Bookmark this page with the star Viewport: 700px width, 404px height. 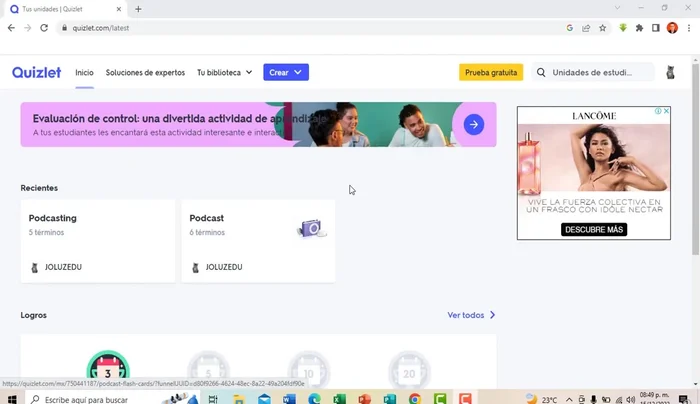(603, 28)
